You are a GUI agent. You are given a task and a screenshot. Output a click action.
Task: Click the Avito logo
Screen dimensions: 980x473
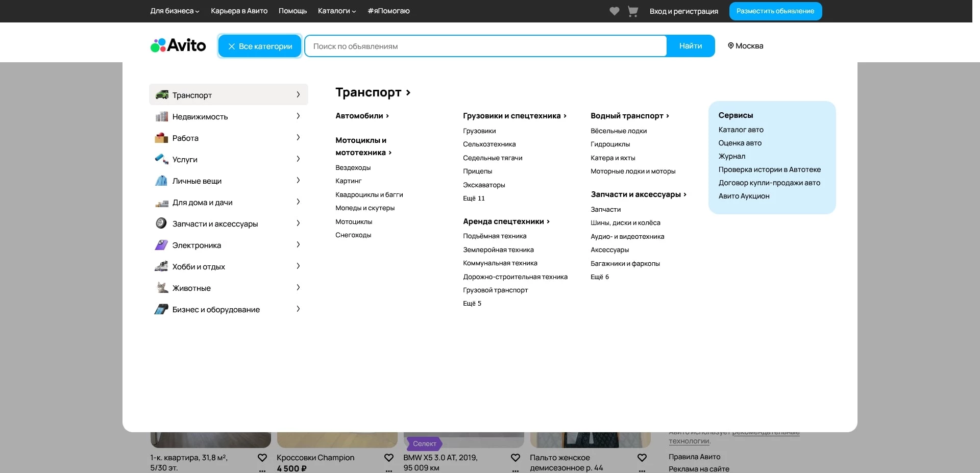[178, 46]
